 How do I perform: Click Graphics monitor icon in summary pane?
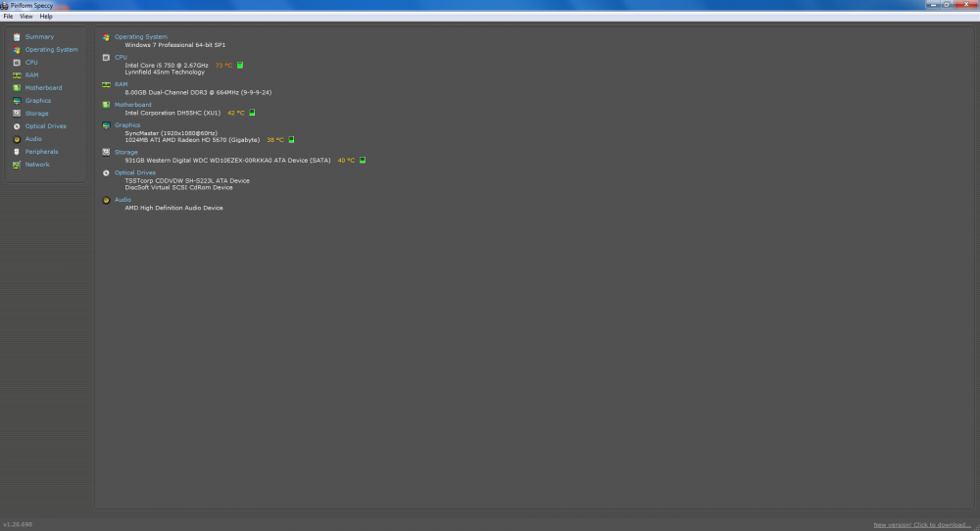pyautogui.click(x=106, y=125)
